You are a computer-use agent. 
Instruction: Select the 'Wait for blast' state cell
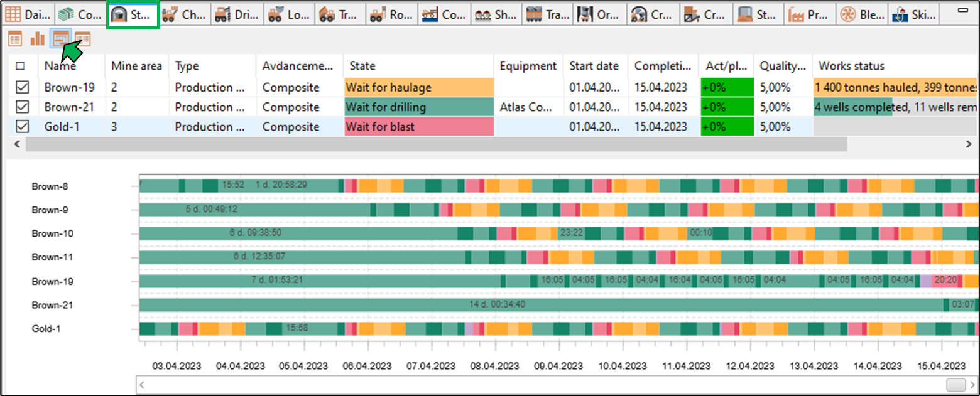[419, 126]
